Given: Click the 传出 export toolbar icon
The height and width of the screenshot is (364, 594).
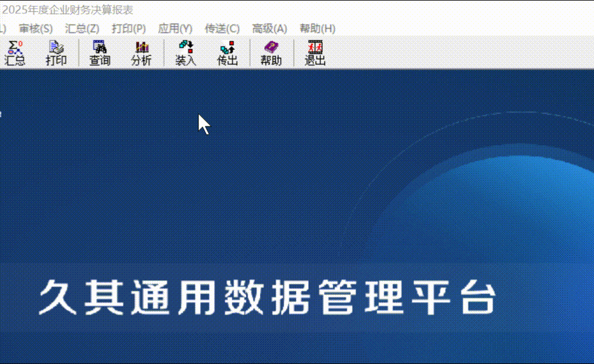Looking at the screenshot, I should tap(227, 53).
